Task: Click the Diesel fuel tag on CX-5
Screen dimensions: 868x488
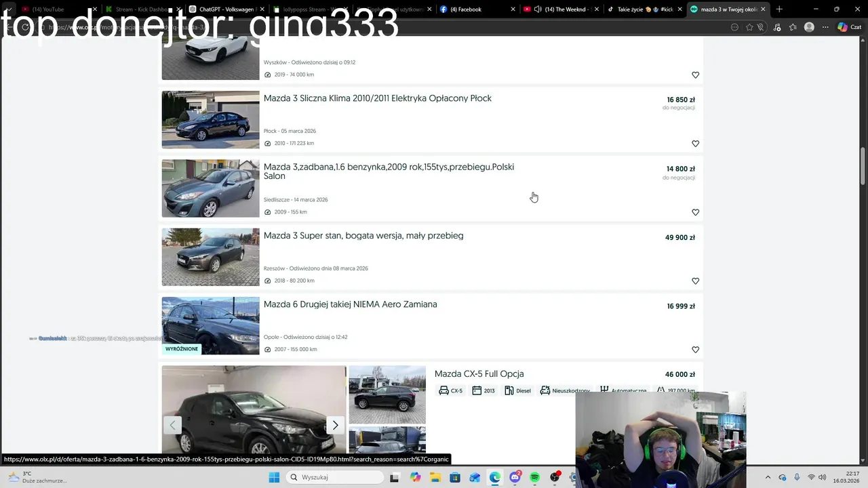Action: click(x=517, y=391)
